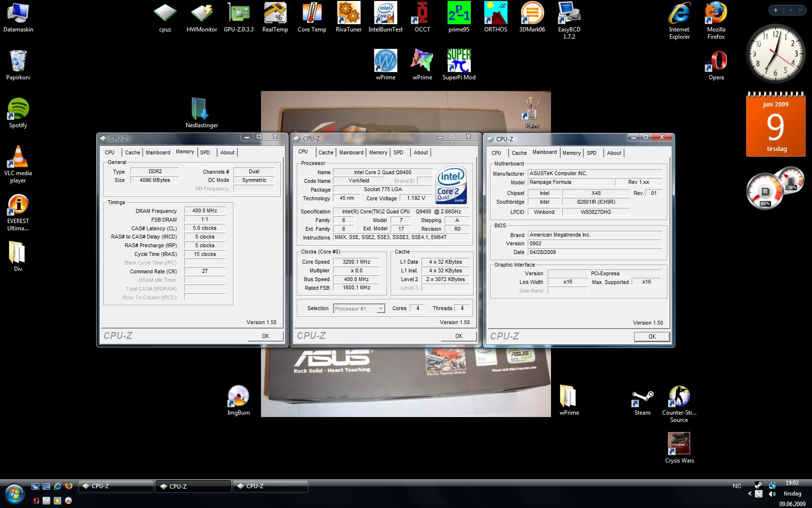Open the GPU-Z.0.3.3 desktop icon
Image resolution: width=812 pixels, height=508 pixels.
239,18
